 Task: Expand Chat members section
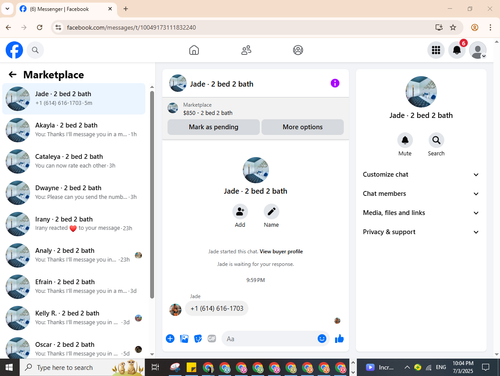click(421, 194)
